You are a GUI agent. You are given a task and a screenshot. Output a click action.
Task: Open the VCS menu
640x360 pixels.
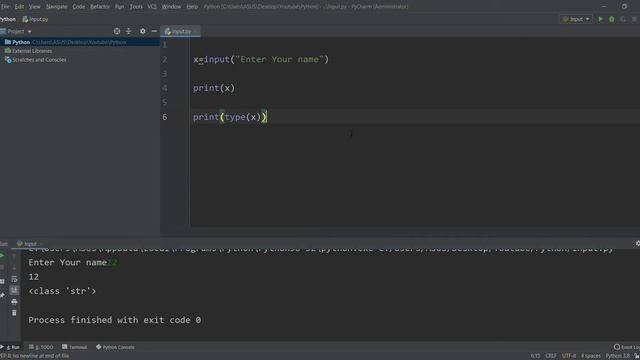click(x=152, y=7)
